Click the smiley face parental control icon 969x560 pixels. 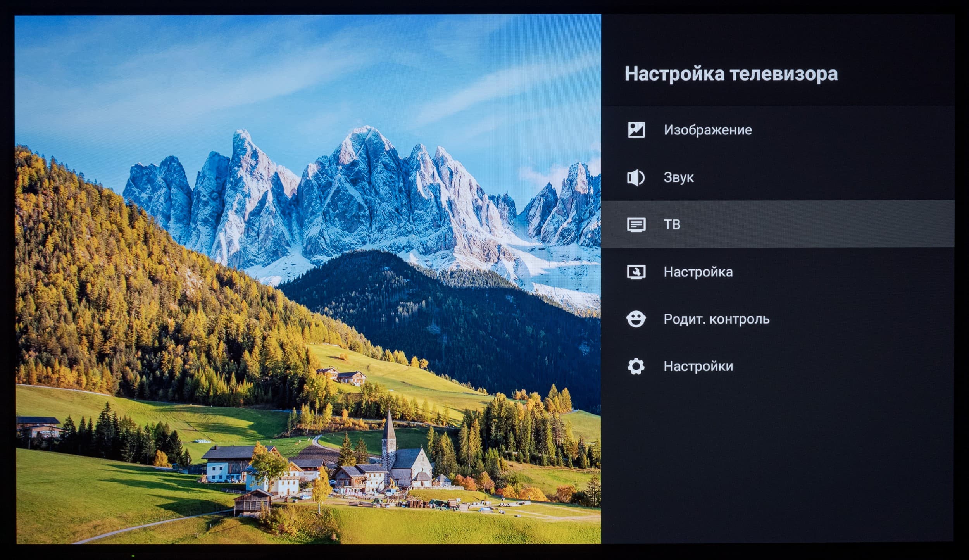pos(636,319)
